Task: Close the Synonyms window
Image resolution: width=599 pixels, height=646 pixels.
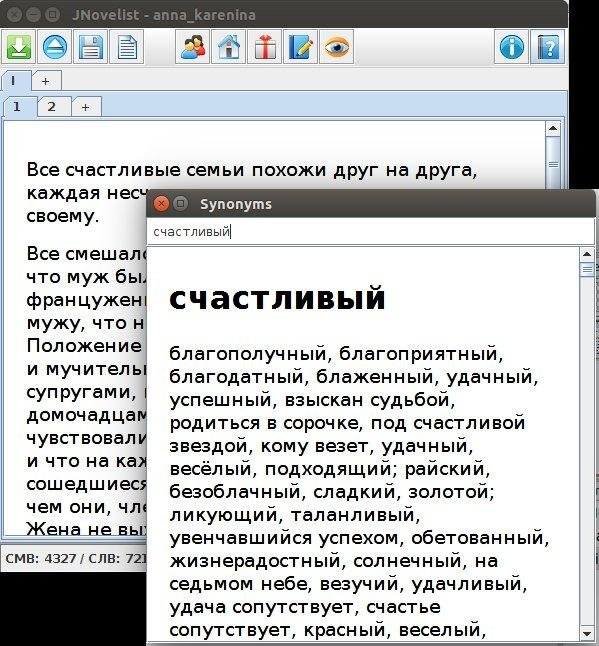Action: (161, 204)
